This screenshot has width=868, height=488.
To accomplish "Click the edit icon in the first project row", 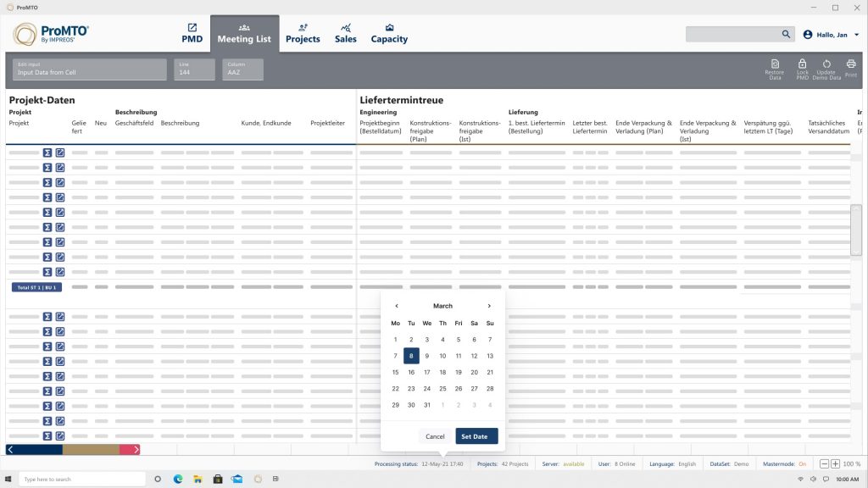I will (x=60, y=153).
